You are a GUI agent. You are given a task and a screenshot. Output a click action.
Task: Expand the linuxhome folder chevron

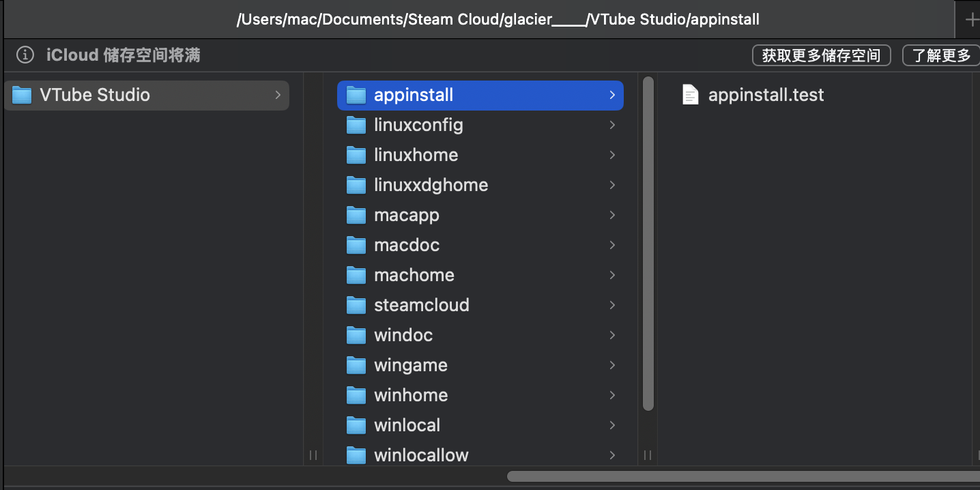612,155
